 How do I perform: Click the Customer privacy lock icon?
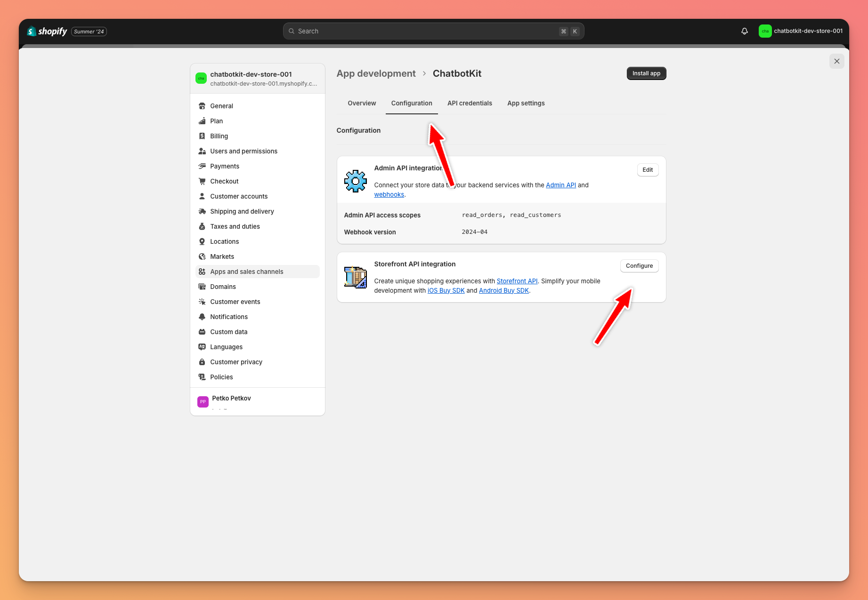(202, 362)
